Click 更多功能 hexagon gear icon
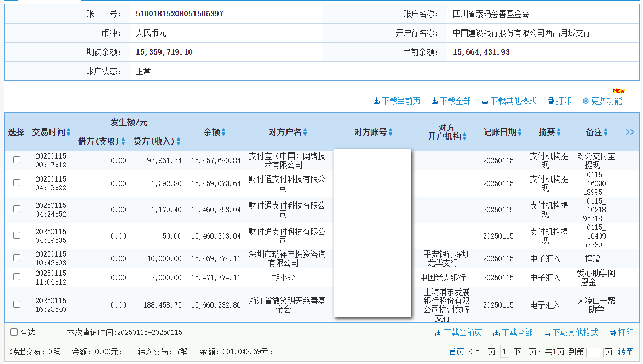The height and width of the screenshot is (364, 643). (585, 101)
